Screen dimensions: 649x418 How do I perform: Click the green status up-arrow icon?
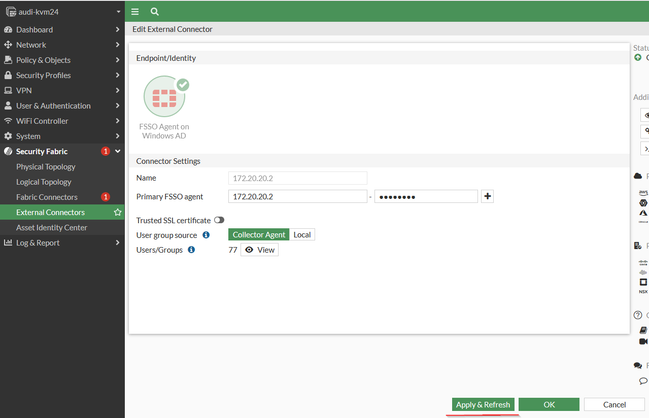click(x=638, y=58)
